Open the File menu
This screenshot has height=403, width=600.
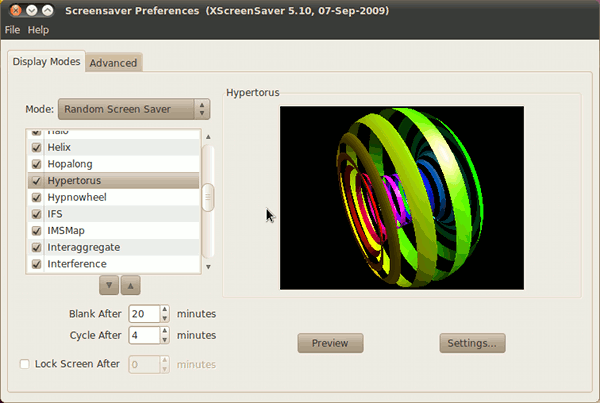[x=15, y=31]
